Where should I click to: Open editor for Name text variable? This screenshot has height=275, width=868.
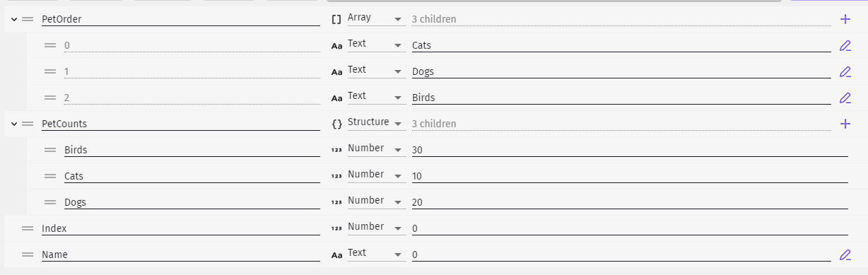[845, 254]
